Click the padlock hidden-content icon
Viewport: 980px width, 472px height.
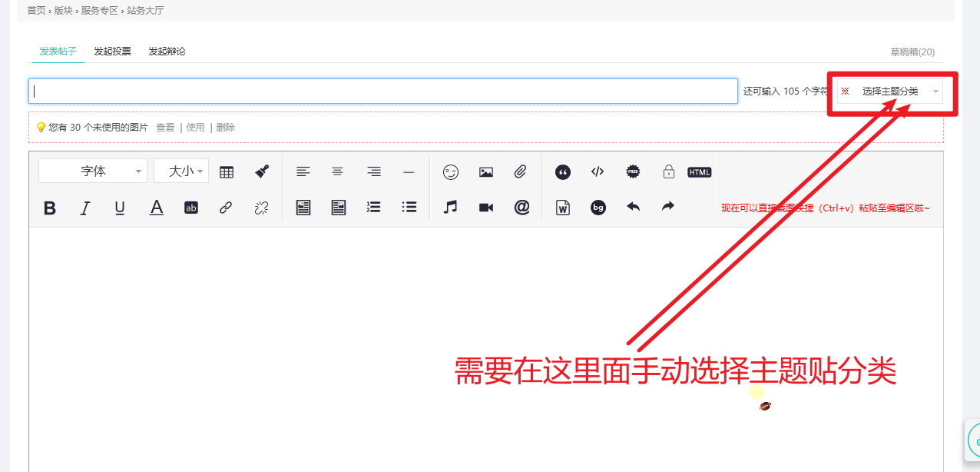point(669,171)
